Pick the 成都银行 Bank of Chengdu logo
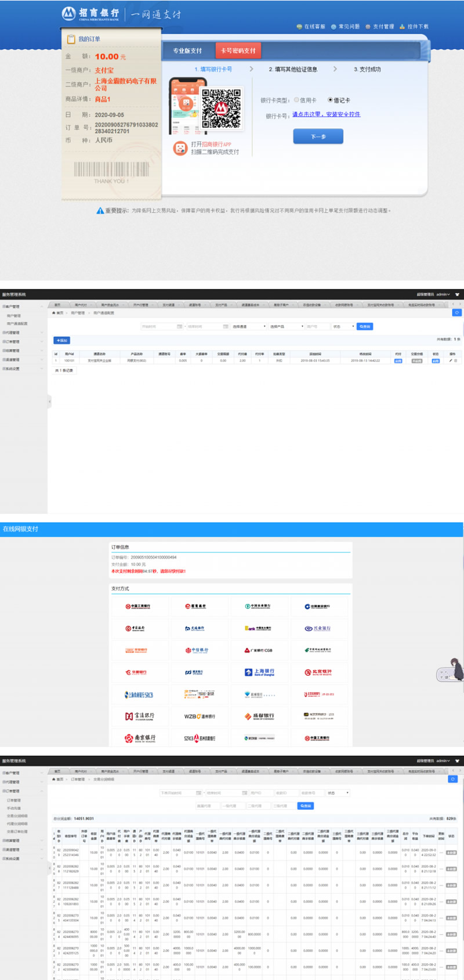This screenshot has width=464, height=980. coord(259,716)
